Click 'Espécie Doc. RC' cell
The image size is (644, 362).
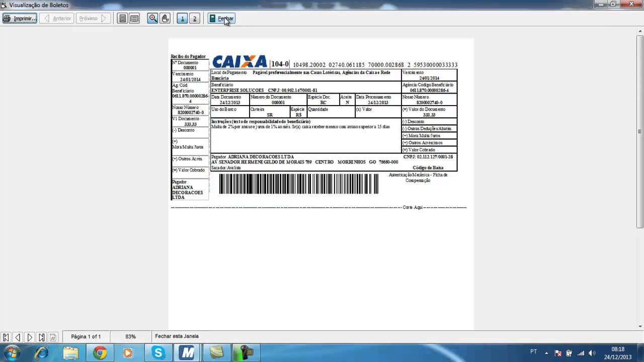tap(323, 100)
